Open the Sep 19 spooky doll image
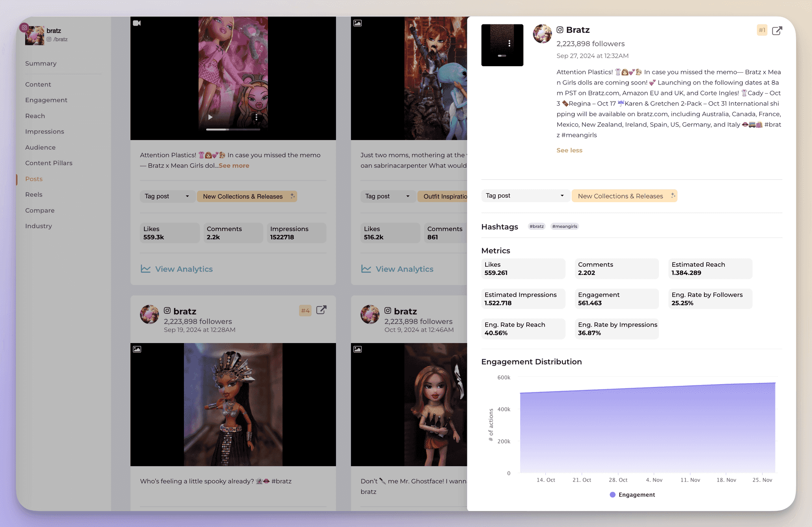 click(233, 404)
